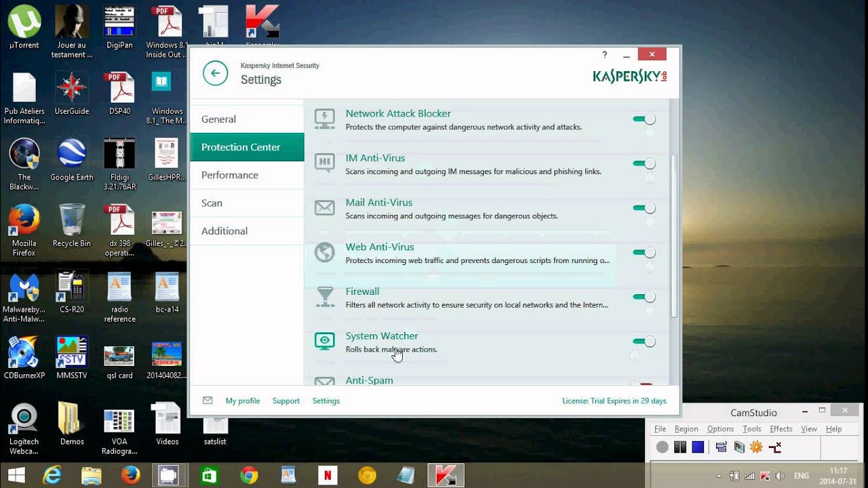Select the Google Earth desktop icon

(72, 160)
